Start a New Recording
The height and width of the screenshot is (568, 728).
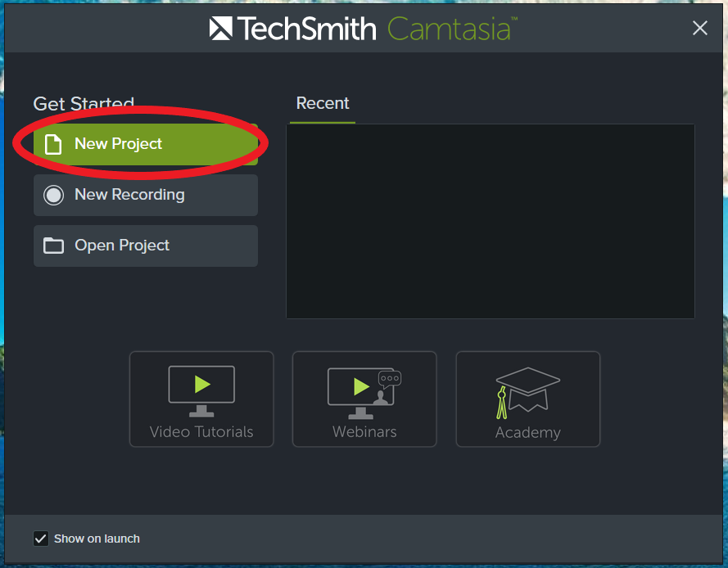click(145, 195)
